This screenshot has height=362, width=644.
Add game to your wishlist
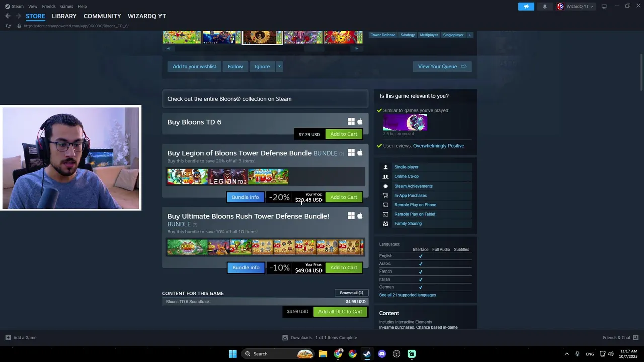pos(194,66)
